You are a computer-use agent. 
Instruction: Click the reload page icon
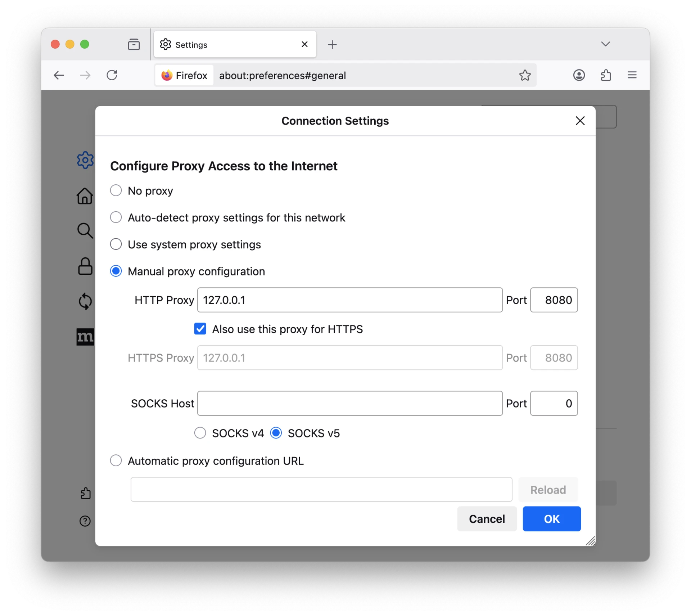[112, 75]
